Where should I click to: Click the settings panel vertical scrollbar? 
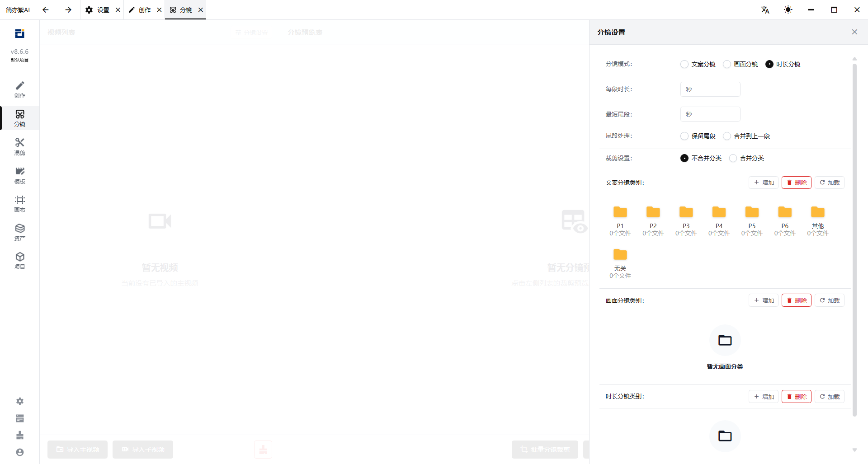tap(854, 239)
